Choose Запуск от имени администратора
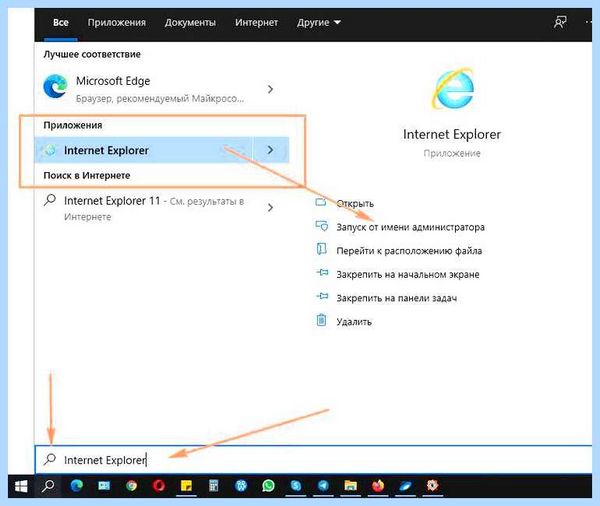600x506 pixels. (410, 227)
